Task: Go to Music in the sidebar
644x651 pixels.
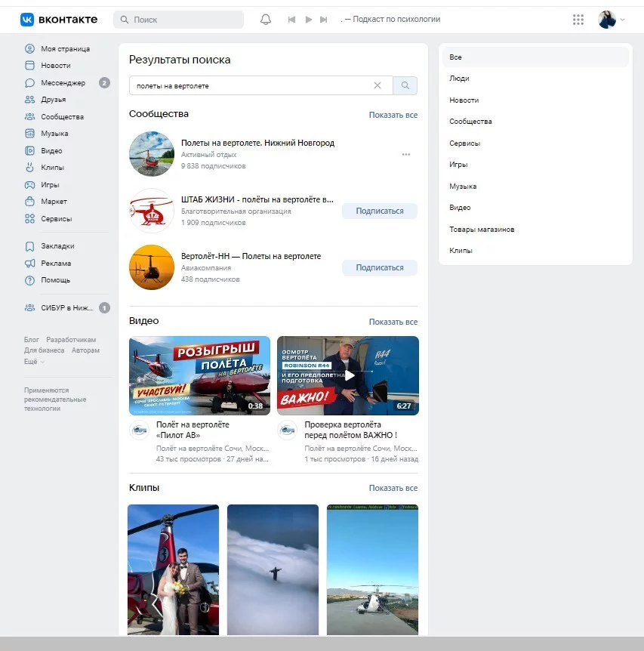Action: (54, 134)
